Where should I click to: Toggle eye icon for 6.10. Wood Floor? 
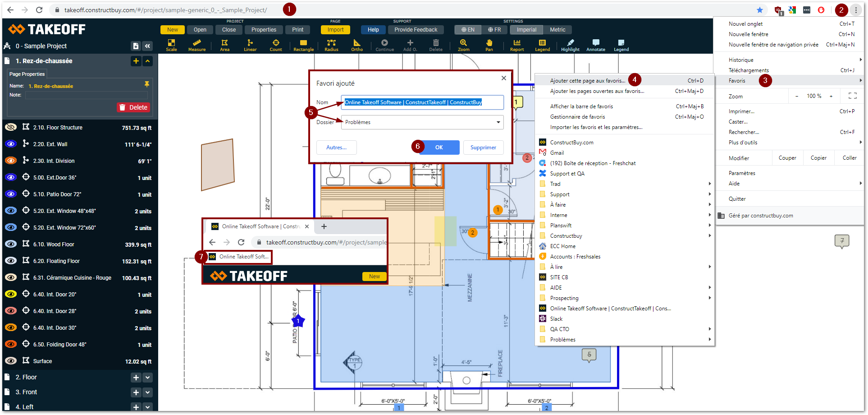(x=11, y=244)
